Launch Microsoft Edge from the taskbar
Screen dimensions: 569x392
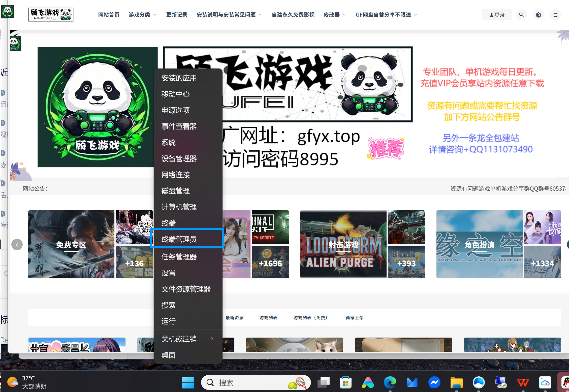(x=390, y=382)
